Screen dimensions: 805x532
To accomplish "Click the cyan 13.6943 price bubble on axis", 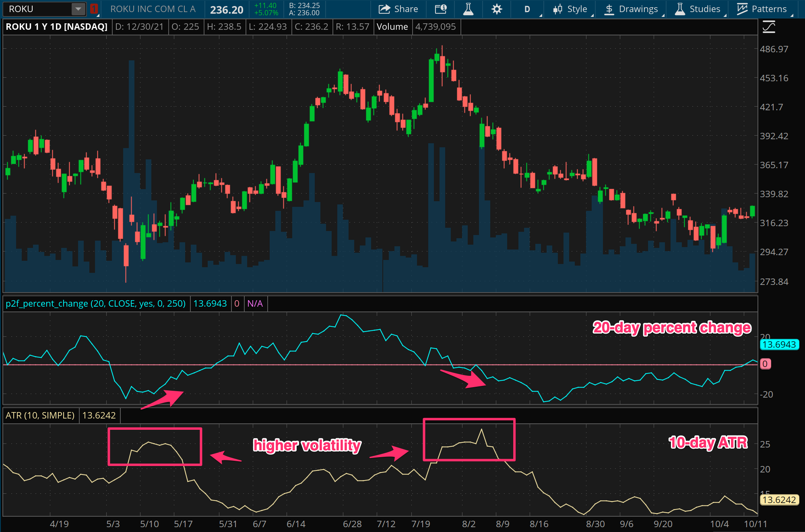I will (779, 344).
